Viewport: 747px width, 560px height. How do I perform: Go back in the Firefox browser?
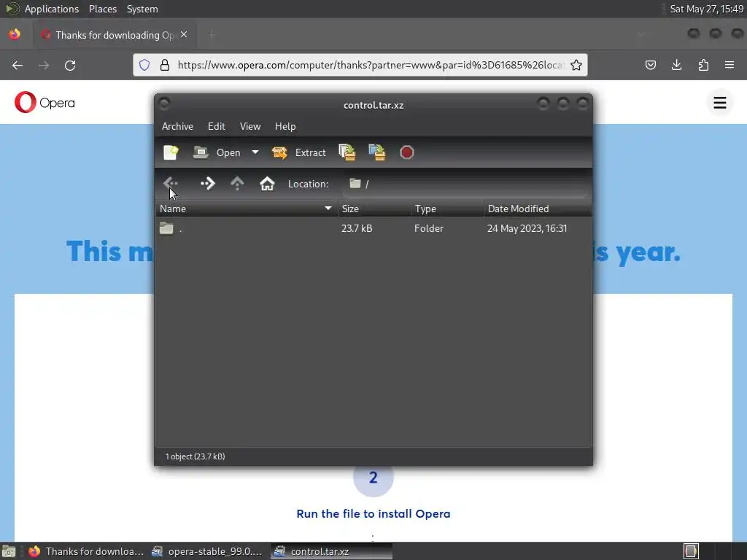(x=18, y=65)
